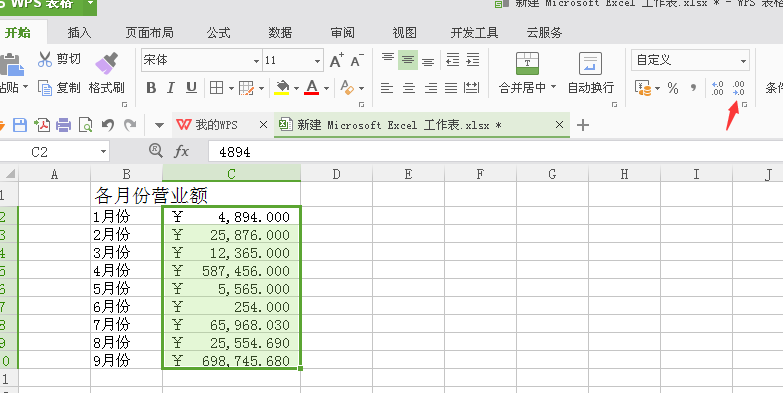
Task: Select the cell showing 587,456.000
Action: pos(231,271)
